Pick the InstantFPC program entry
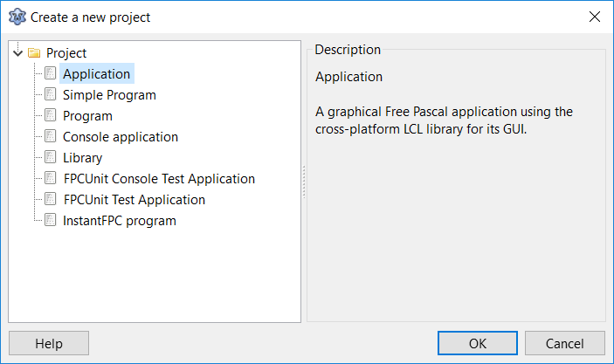The image size is (614, 364). tap(120, 221)
